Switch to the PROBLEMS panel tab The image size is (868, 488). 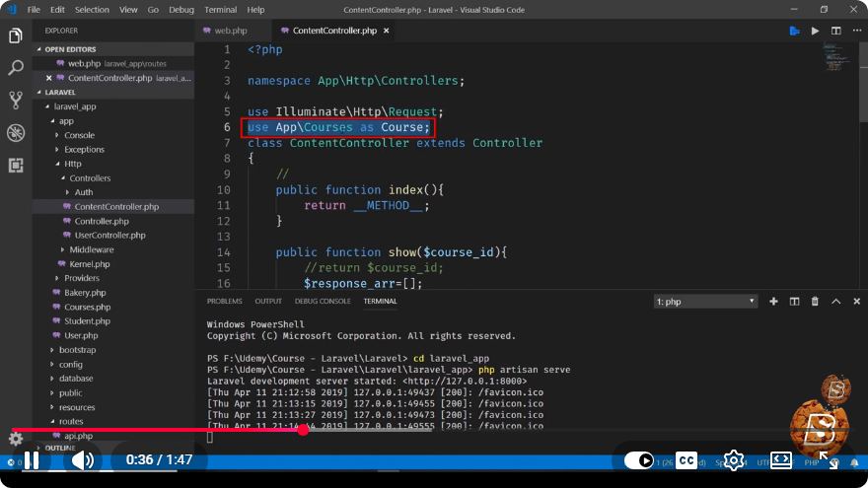[224, 301]
